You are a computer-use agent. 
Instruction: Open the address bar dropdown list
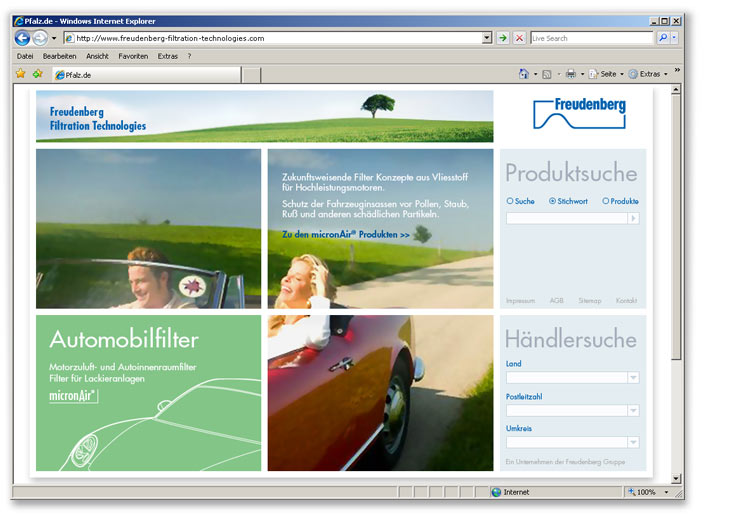click(486, 38)
